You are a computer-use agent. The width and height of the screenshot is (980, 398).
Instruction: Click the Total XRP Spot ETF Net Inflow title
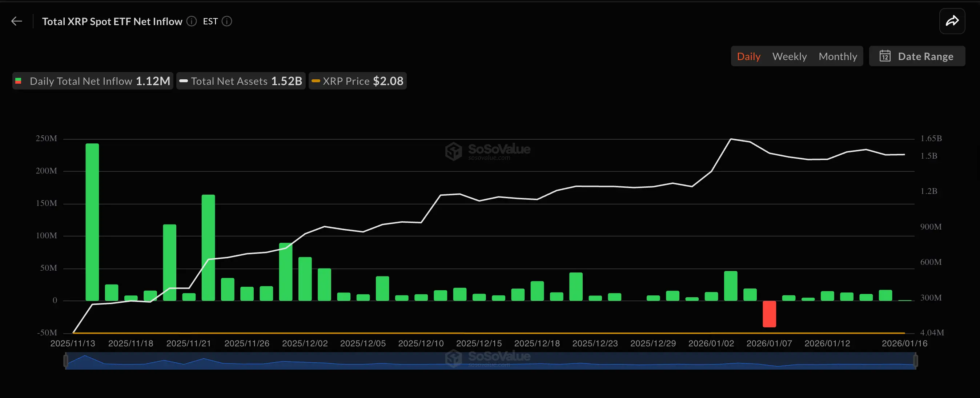click(x=113, y=21)
